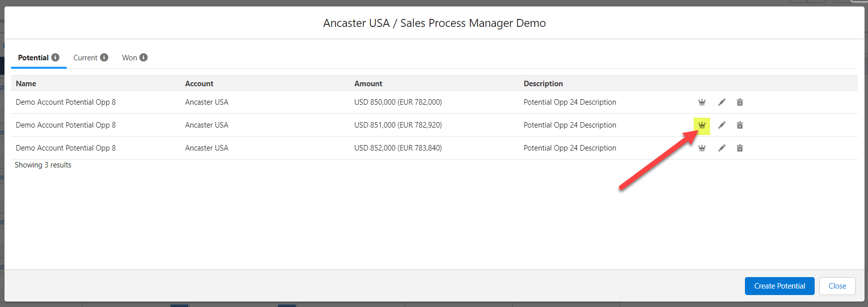Screen dimensions: 868x307
Task: Close the Sales Process Manager dialog
Action: pos(837,286)
